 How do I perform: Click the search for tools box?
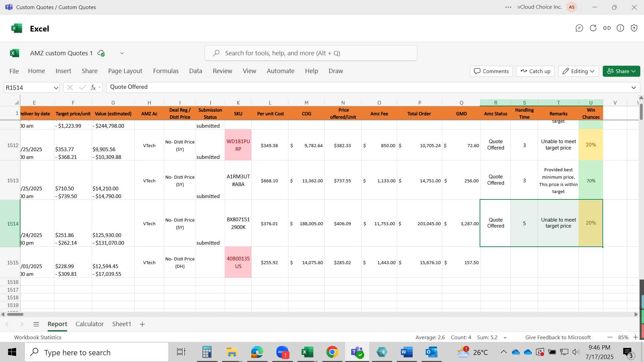(311, 53)
